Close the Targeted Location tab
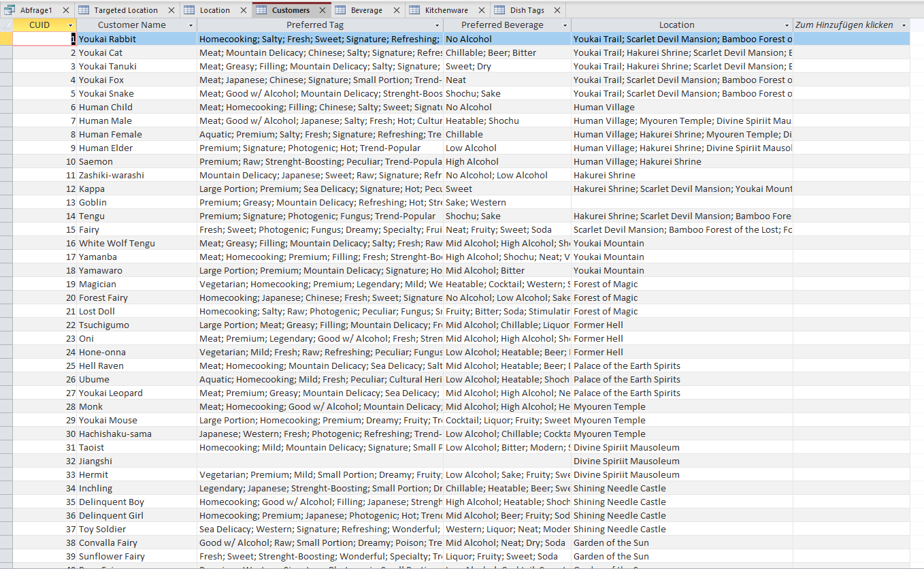This screenshot has height=569, width=924. point(171,10)
